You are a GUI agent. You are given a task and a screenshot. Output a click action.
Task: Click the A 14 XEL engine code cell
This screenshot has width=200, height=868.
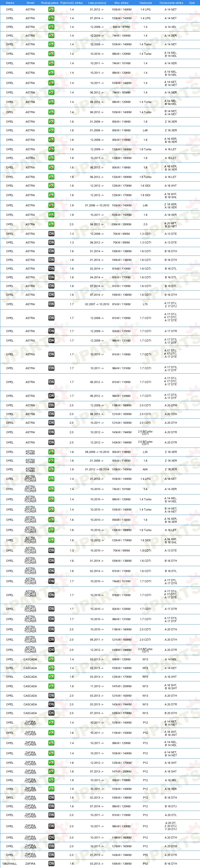171,27
